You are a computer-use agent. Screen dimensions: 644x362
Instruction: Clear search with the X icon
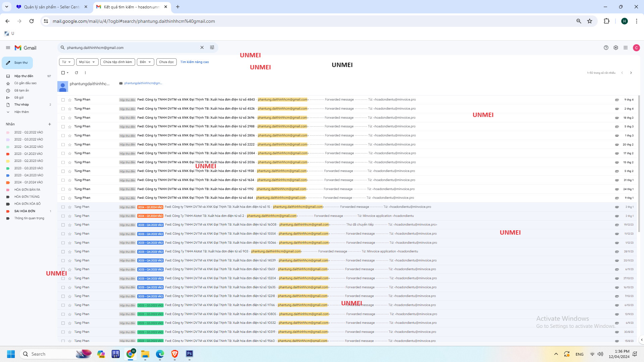[x=202, y=48]
